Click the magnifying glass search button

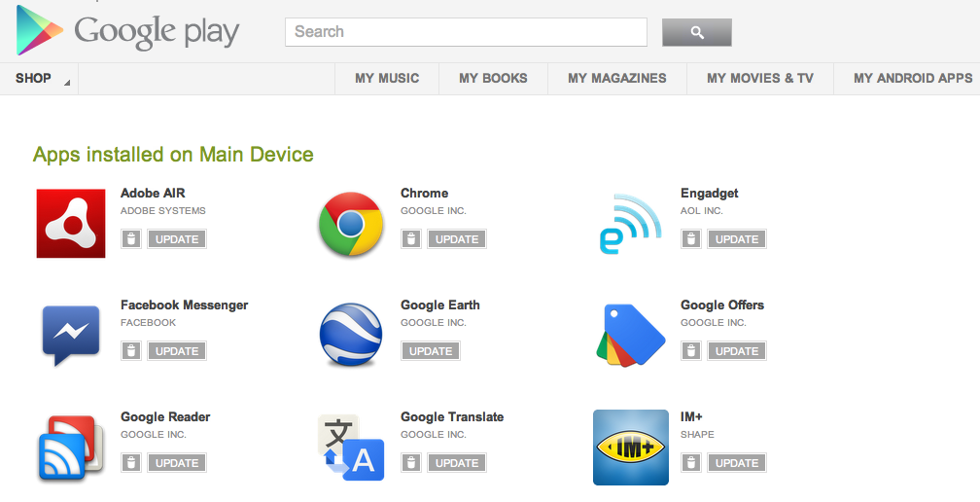(696, 32)
